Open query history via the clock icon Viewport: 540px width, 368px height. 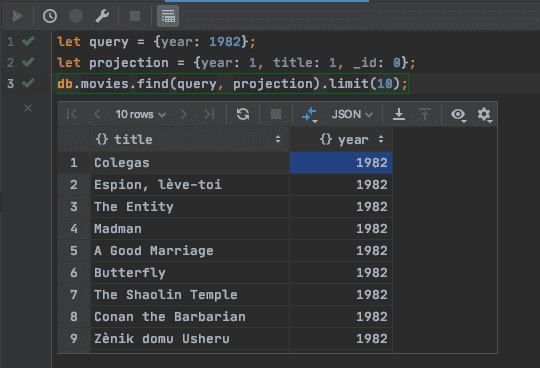50,16
